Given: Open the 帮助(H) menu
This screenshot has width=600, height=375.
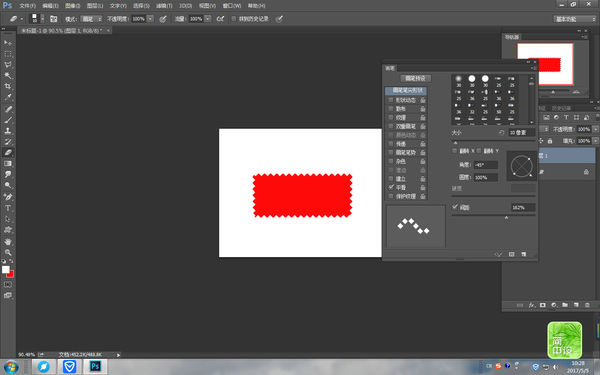Looking at the screenshot, I should (x=256, y=6).
